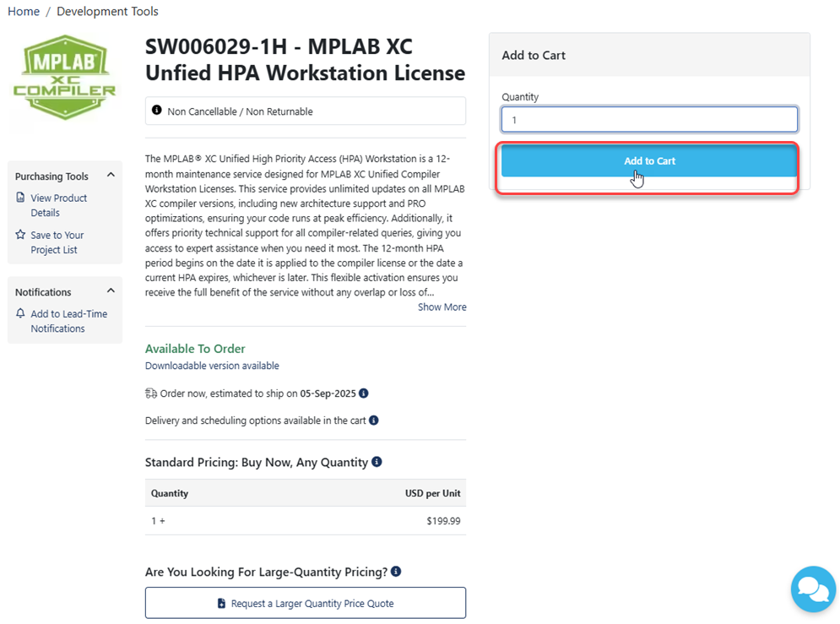The height and width of the screenshot is (624, 840).
Task: Open Save to Your Project List link
Action: [x=57, y=242]
